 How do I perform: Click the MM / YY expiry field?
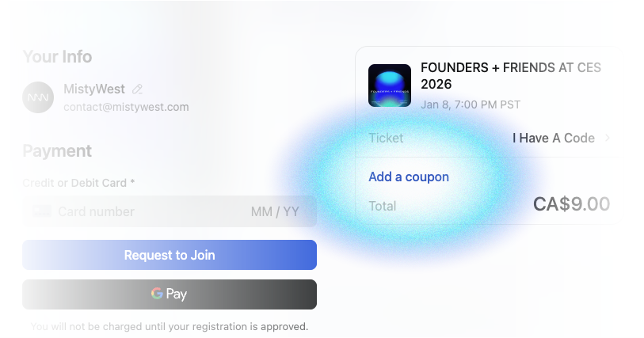click(274, 211)
